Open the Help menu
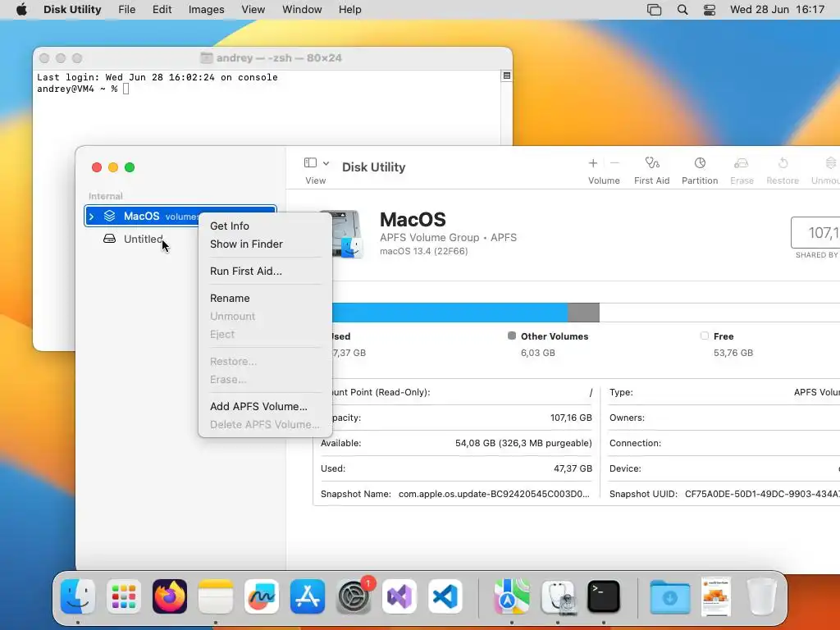This screenshot has height=630, width=840. pyautogui.click(x=349, y=10)
